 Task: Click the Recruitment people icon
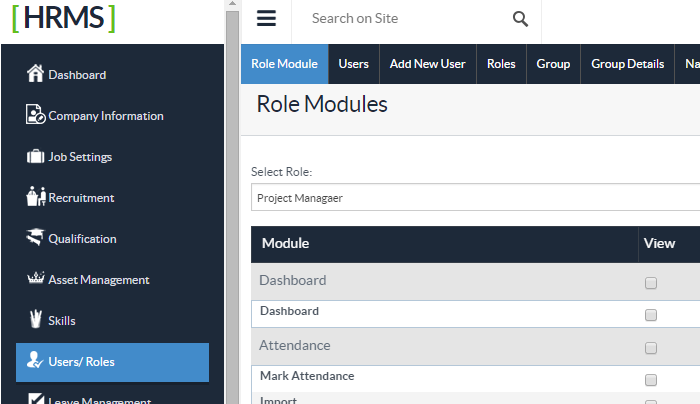[36, 196]
